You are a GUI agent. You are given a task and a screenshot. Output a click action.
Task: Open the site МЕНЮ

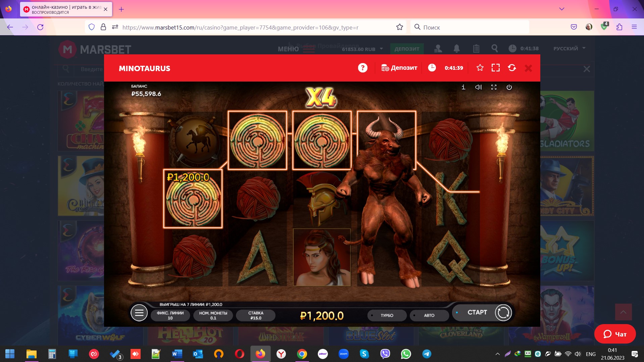[x=297, y=49]
